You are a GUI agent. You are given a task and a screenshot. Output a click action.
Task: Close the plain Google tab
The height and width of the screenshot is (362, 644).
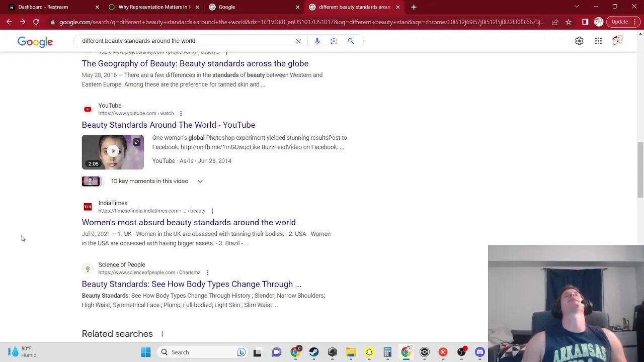pos(297,7)
